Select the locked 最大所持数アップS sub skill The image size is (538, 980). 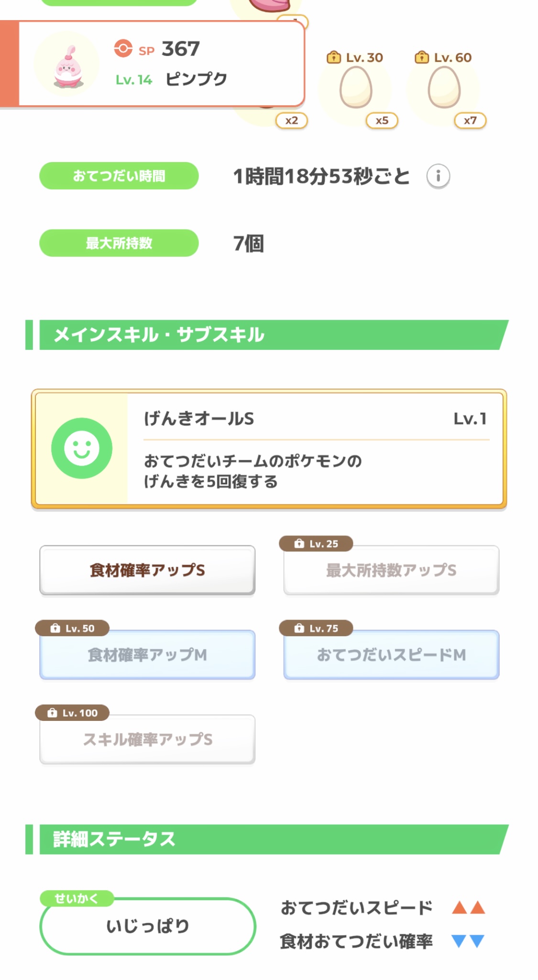[x=391, y=570]
